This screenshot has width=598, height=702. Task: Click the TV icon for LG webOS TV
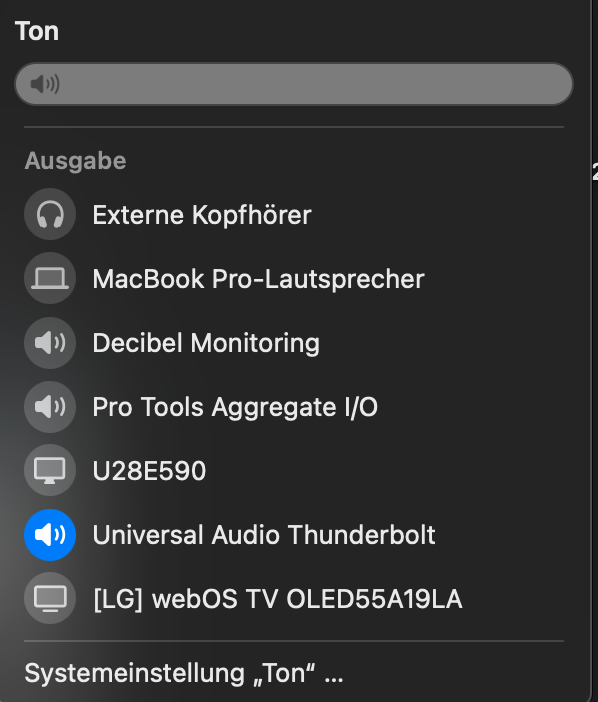(50, 599)
